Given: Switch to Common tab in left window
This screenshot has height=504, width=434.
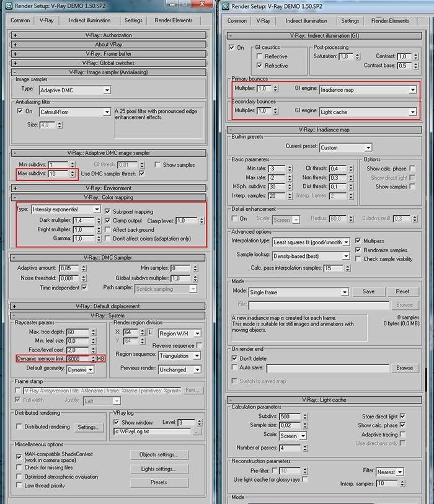Looking at the screenshot, I should pos(20,20).
